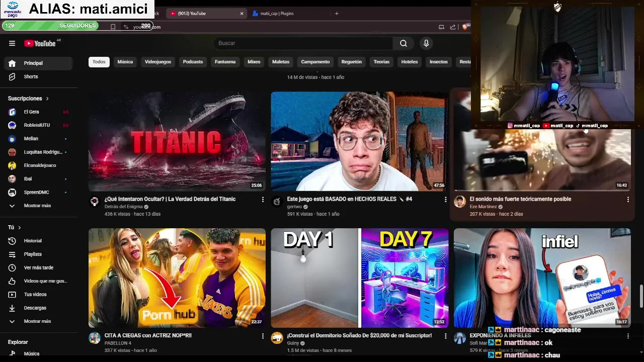Select the Podcasts filter chip

(x=193, y=62)
